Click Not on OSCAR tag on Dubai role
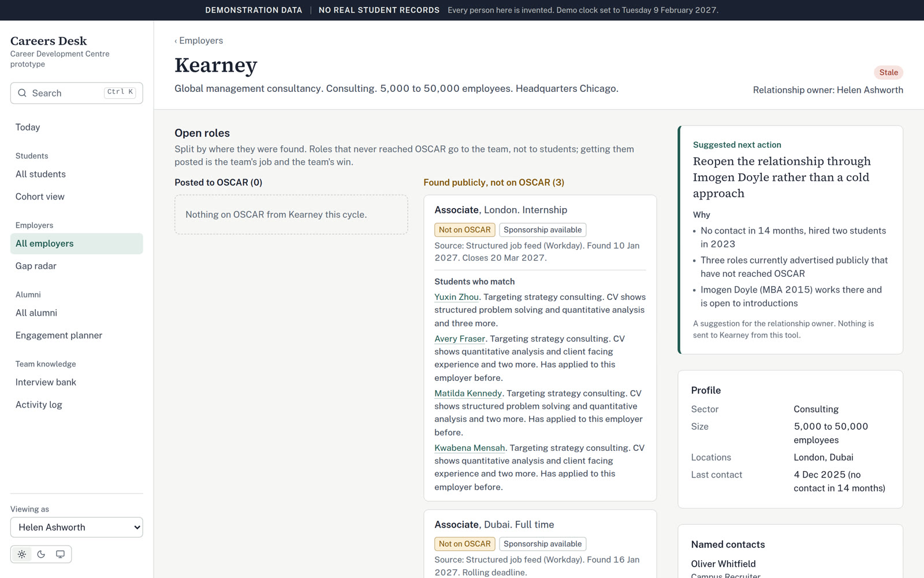This screenshot has height=578, width=924. coord(464,544)
